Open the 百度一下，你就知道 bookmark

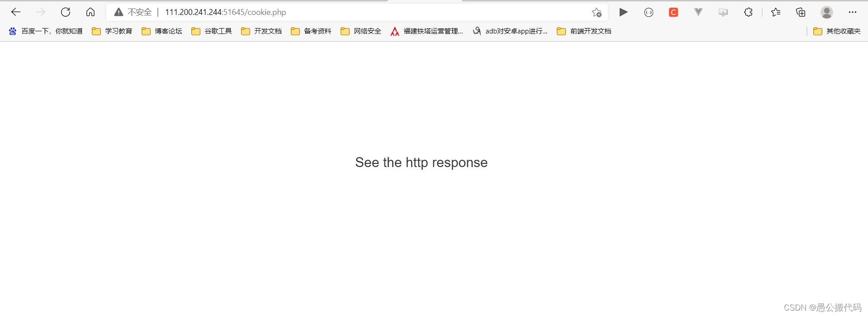(x=46, y=31)
